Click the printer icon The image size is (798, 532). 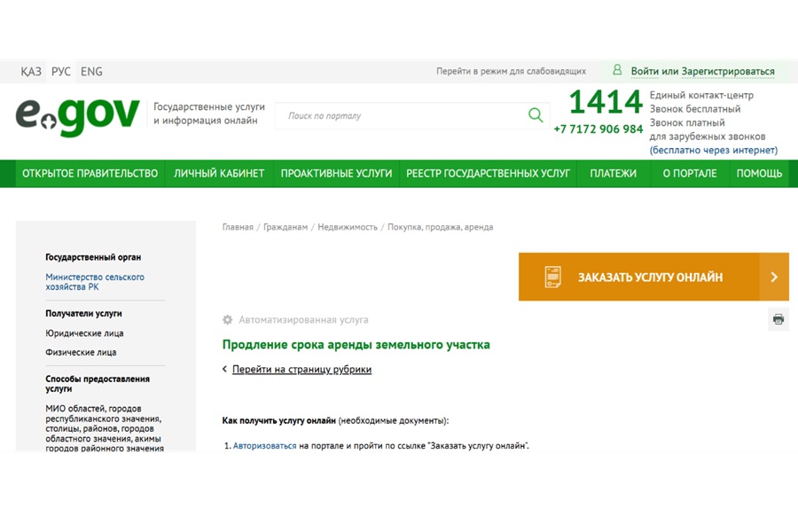click(778, 319)
